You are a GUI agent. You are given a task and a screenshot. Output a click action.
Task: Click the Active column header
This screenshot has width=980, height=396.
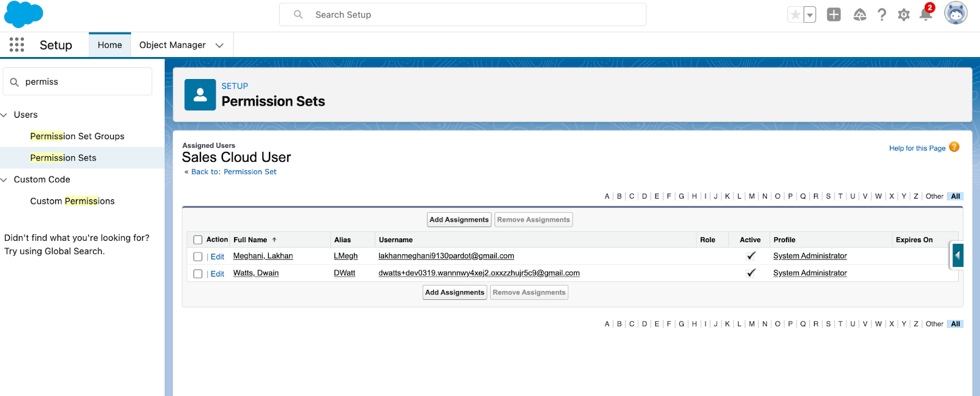tap(750, 240)
